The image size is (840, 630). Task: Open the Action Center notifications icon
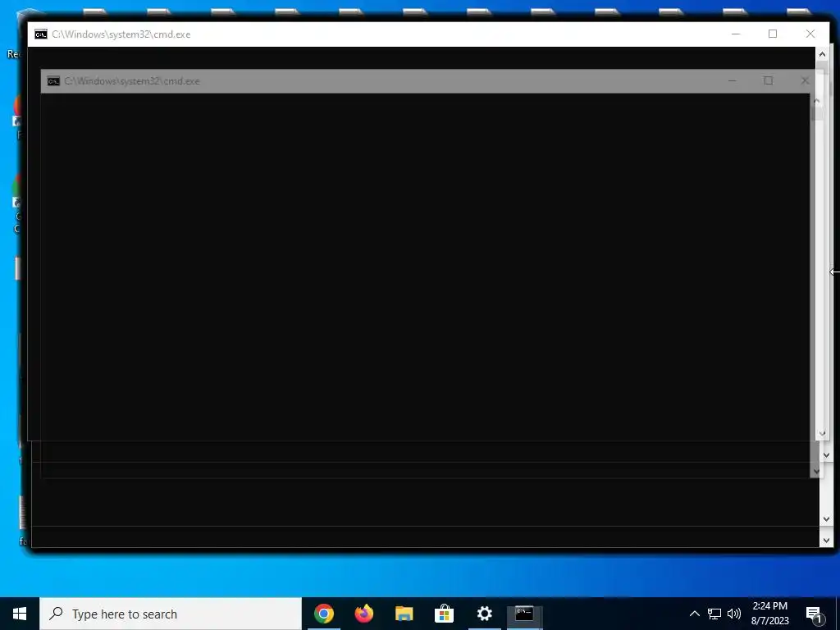(814, 614)
